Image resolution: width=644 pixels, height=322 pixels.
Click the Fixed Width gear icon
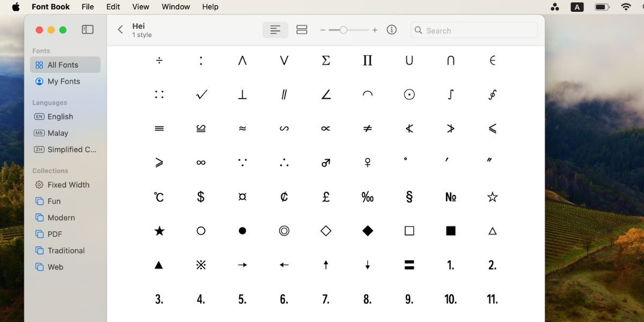(x=39, y=185)
